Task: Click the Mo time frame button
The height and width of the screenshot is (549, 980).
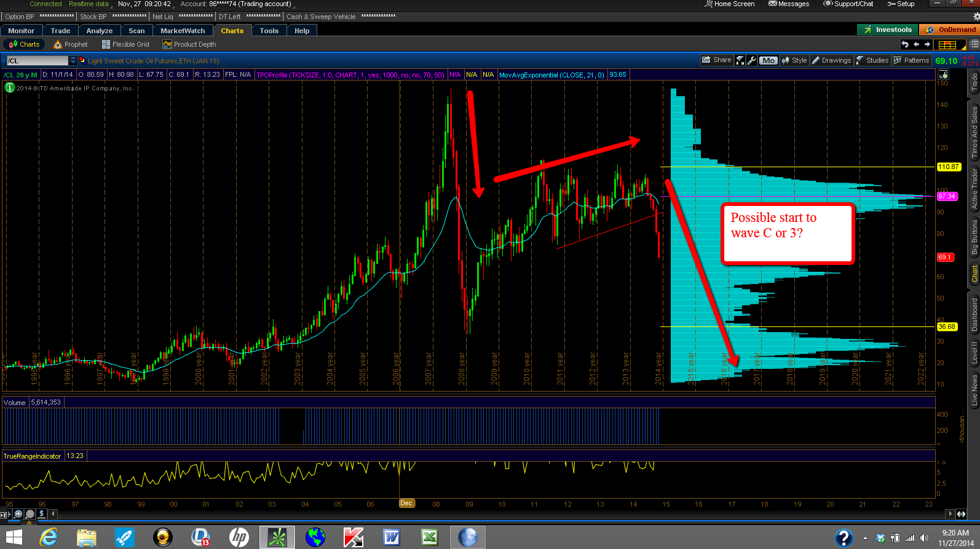Action: point(768,60)
